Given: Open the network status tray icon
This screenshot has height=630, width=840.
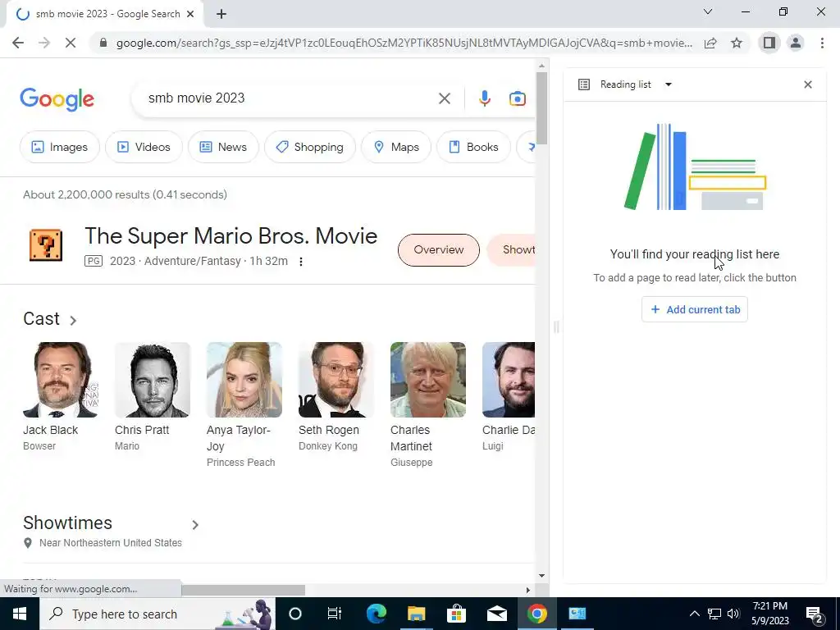Looking at the screenshot, I should click(x=714, y=614).
